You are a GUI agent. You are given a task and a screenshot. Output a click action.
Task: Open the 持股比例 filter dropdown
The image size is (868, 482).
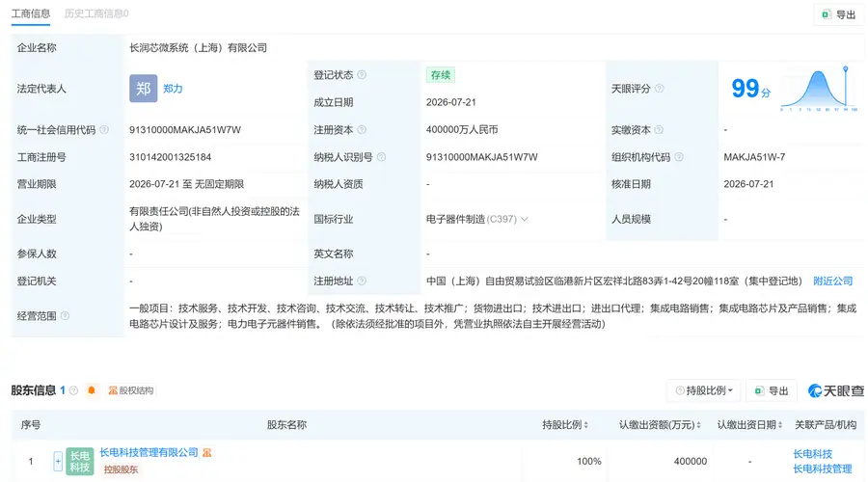point(704,390)
